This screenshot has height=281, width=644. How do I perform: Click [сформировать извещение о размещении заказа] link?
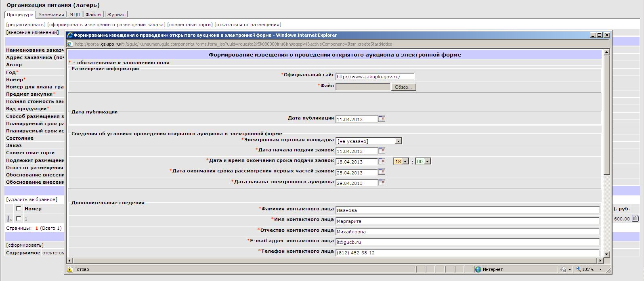point(106,25)
